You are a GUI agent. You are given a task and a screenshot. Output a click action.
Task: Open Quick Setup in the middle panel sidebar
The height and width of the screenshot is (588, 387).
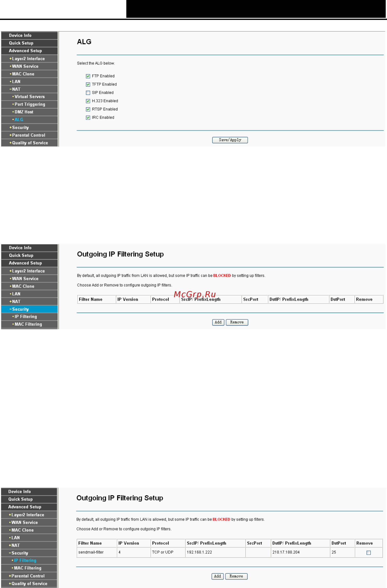click(x=29, y=255)
